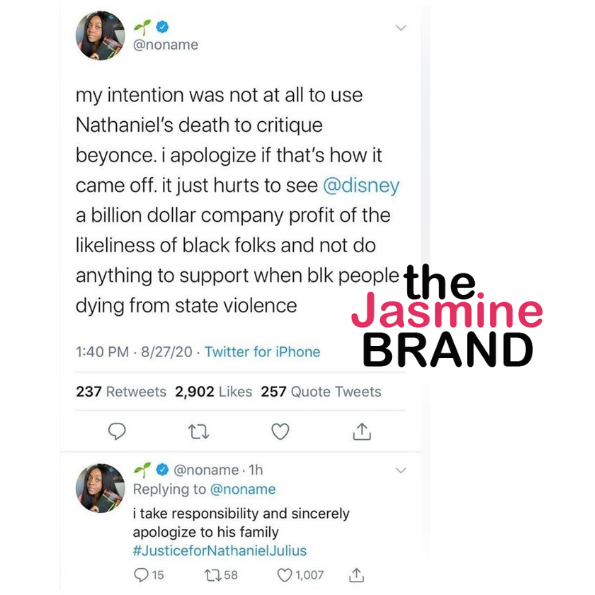Screen dimensions: 595x595
Task: Open the @disney mention link
Action: click(x=361, y=186)
